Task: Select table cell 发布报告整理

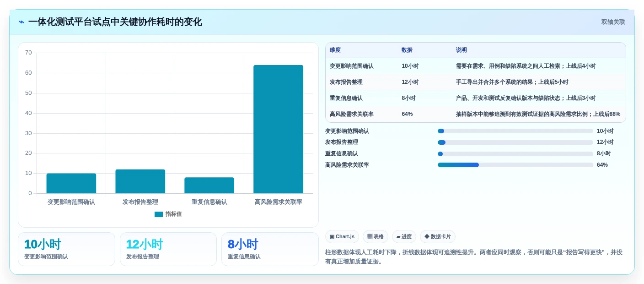Action: click(x=346, y=82)
